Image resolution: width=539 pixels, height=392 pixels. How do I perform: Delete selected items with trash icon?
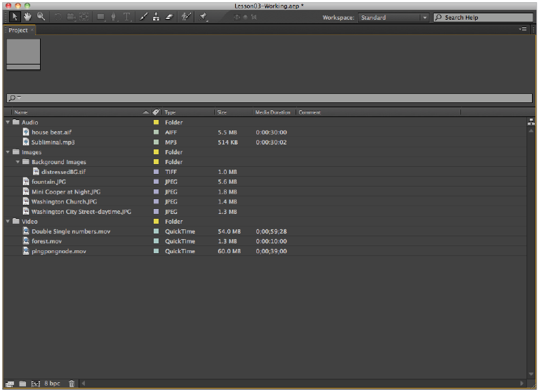tap(72, 384)
